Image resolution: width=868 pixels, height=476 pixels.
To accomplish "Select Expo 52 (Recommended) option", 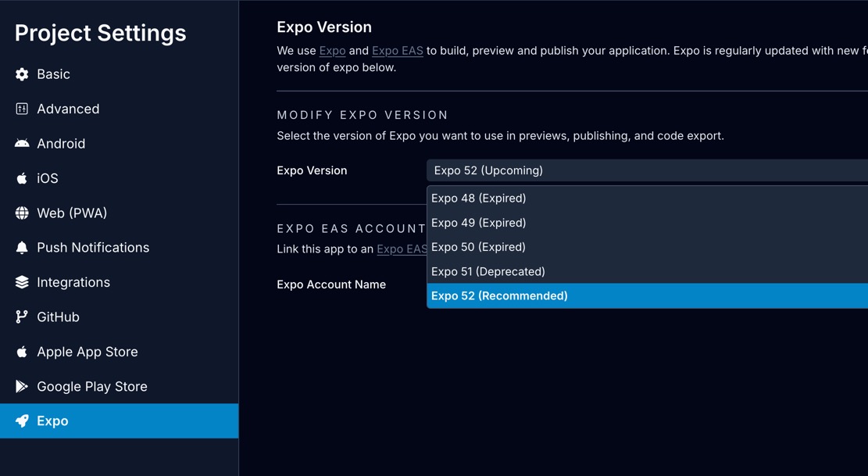I will pyautogui.click(x=647, y=295).
